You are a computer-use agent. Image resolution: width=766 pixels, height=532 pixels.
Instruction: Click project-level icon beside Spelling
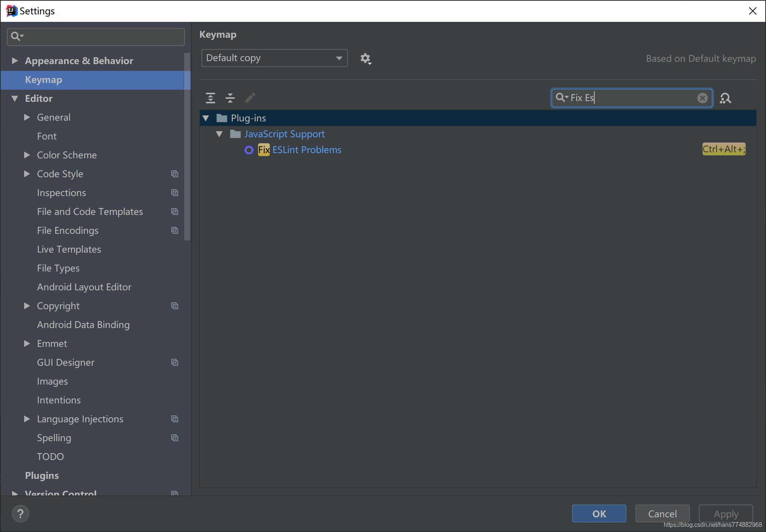point(175,438)
